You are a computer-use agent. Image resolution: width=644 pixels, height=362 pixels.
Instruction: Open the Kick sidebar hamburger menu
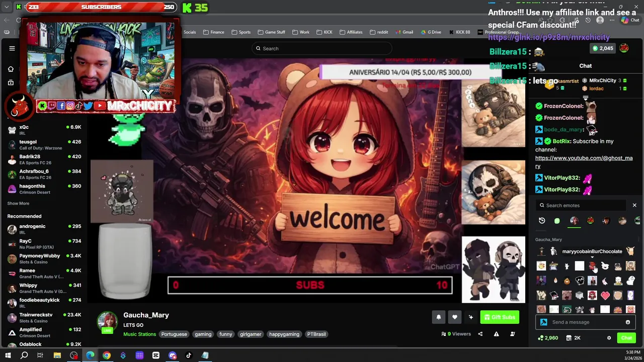[x=12, y=48]
